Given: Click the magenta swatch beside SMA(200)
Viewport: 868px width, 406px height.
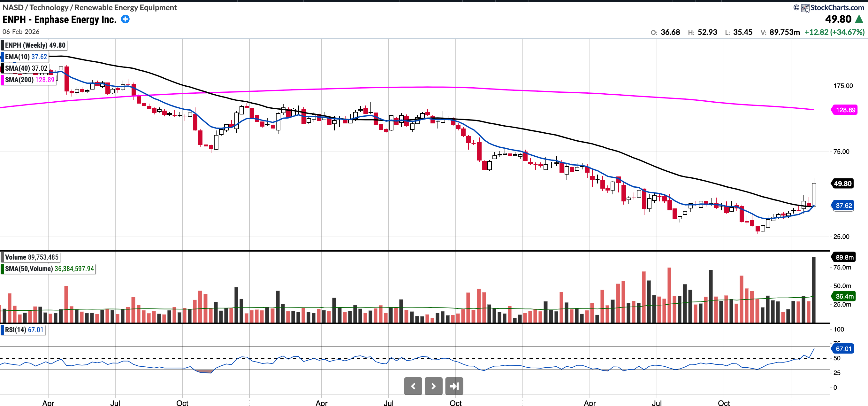Looking at the screenshot, I should point(2,80).
